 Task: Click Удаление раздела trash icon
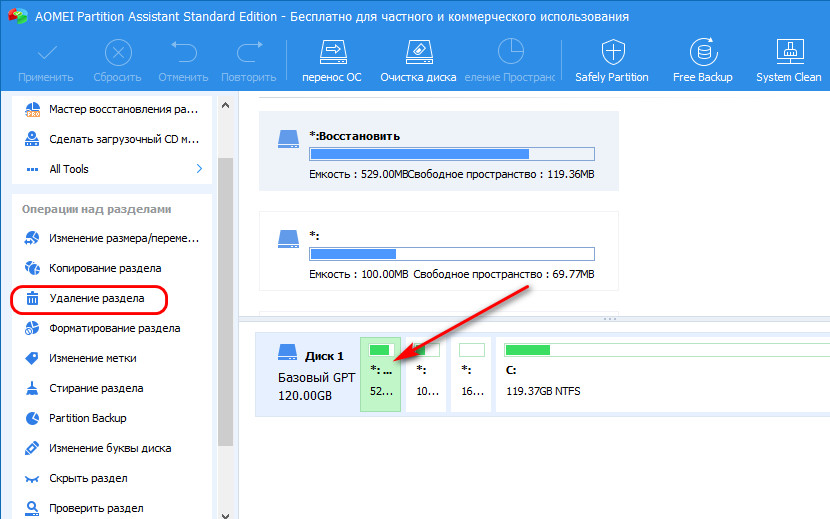[x=32, y=298]
